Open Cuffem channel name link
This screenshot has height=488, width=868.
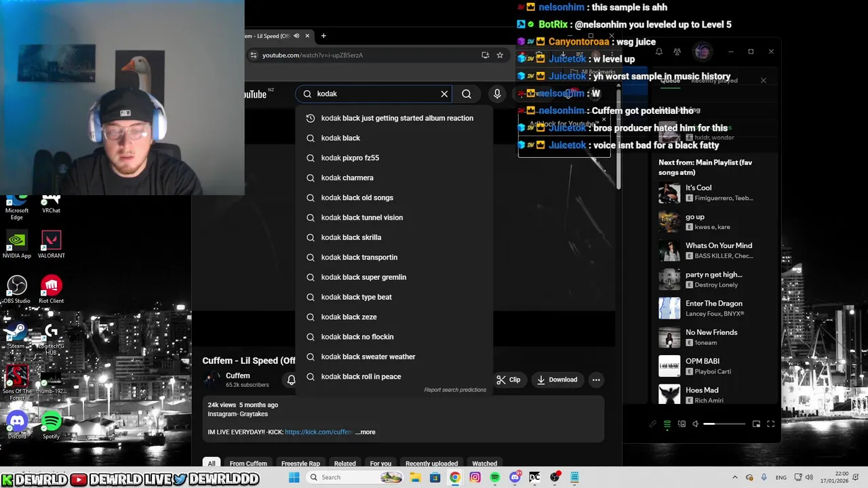[238, 375]
